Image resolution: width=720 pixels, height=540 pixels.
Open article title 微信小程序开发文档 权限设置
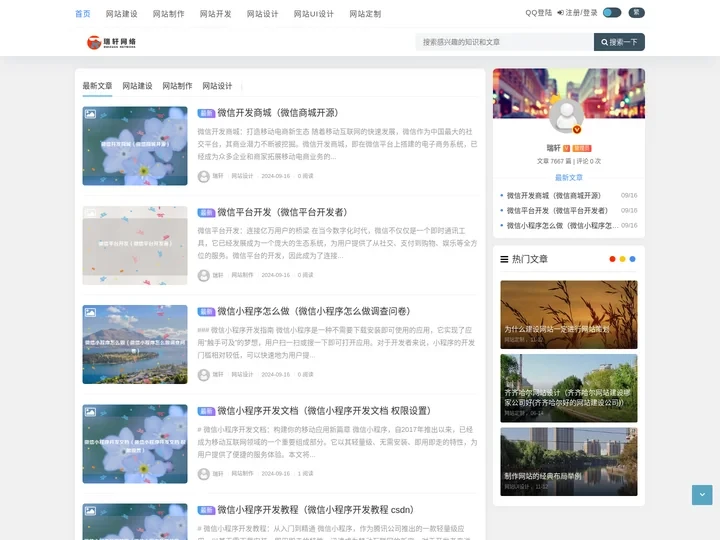pos(324,411)
